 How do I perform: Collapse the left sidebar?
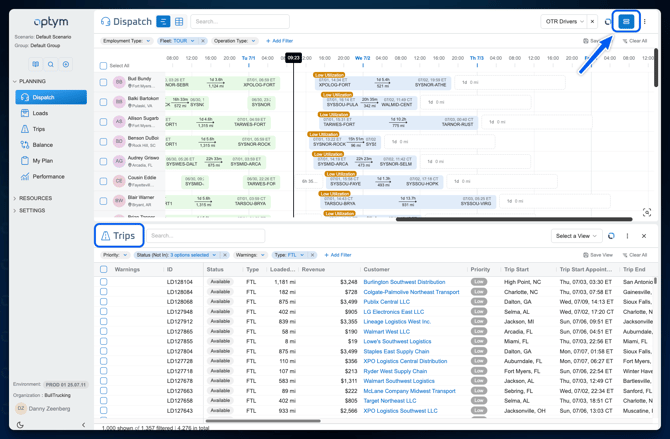tap(83, 424)
